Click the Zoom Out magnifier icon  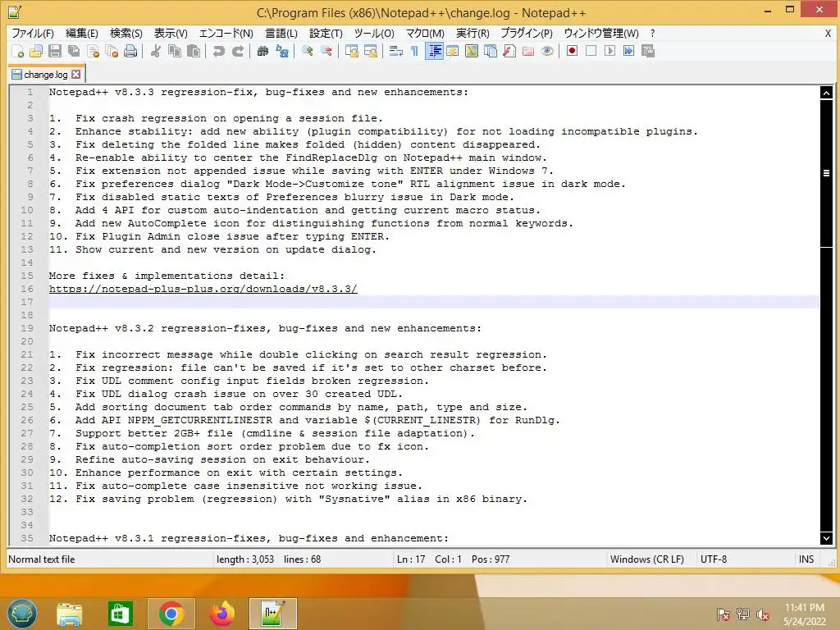click(326, 51)
